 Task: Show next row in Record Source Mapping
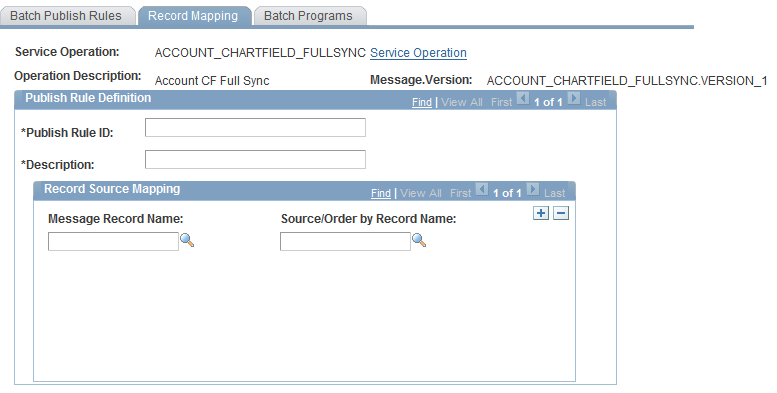tap(533, 189)
